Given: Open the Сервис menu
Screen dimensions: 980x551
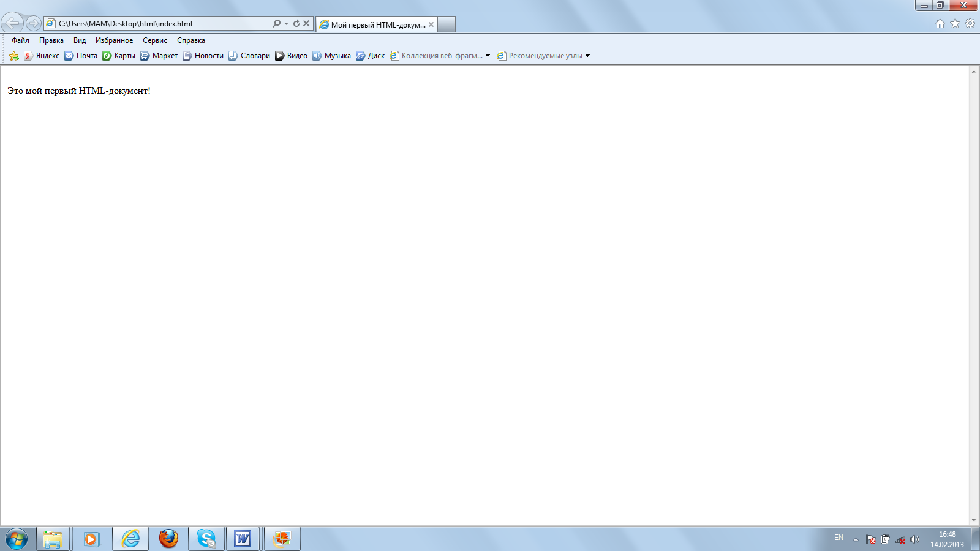Looking at the screenshot, I should coord(155,40).
